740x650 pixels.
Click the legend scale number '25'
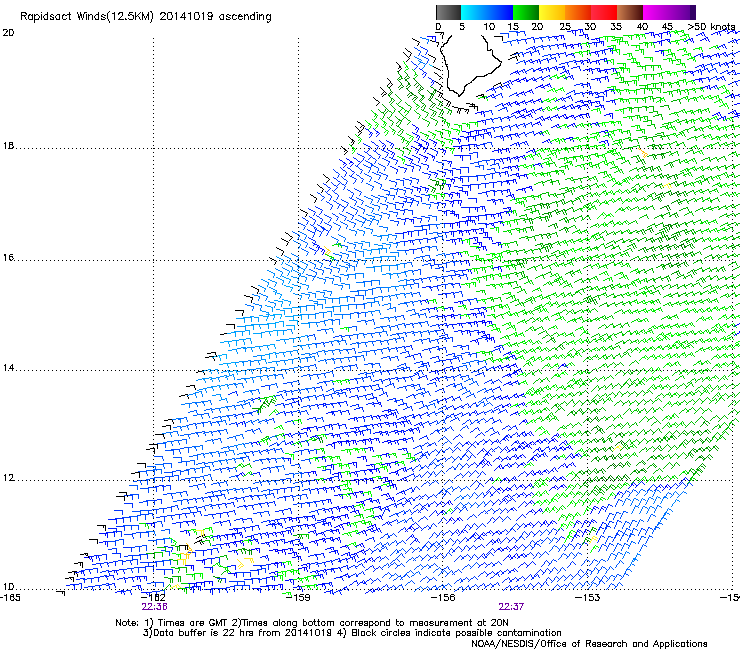(565, 27)
